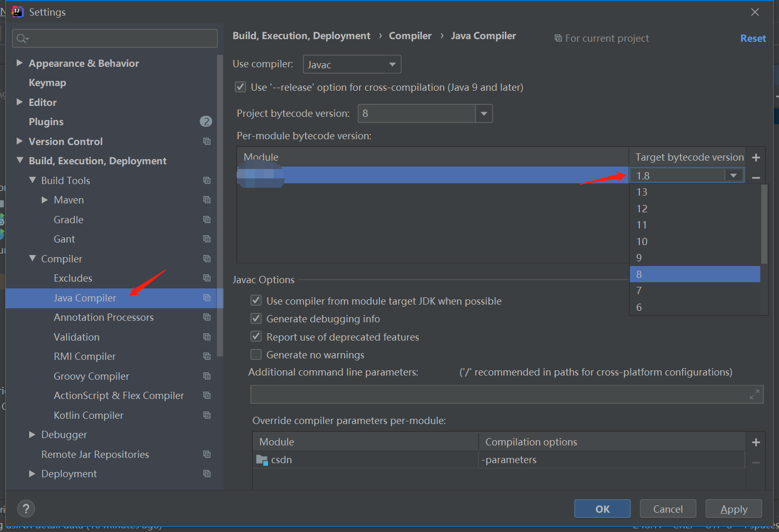Click project-level icon beside Version Control
This screenshot has height=532, width=779.
click(207, 141)
